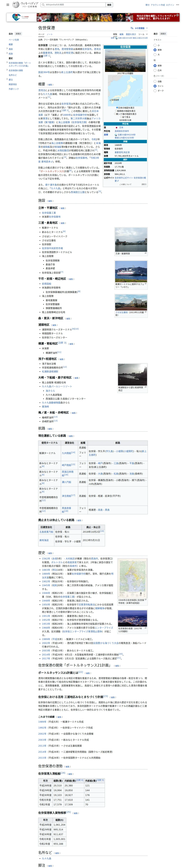
Task: Jump to 関連項目 in contents sidebar
Action: pos(13,84)
